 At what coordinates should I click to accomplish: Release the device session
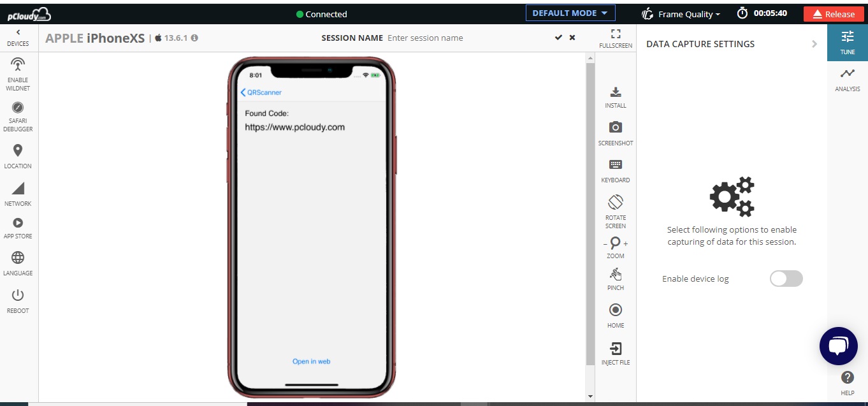coord(834,14)
